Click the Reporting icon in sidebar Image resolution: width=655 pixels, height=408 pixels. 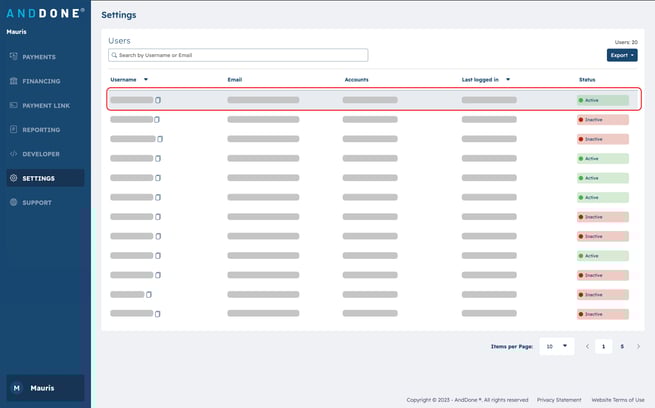[x=13, y=130]
